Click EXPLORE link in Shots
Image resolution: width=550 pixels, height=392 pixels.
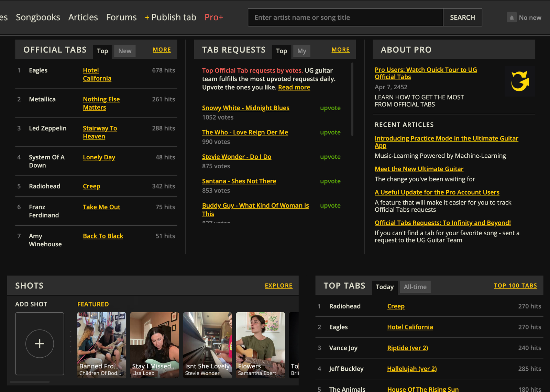[x=279, y=285]
